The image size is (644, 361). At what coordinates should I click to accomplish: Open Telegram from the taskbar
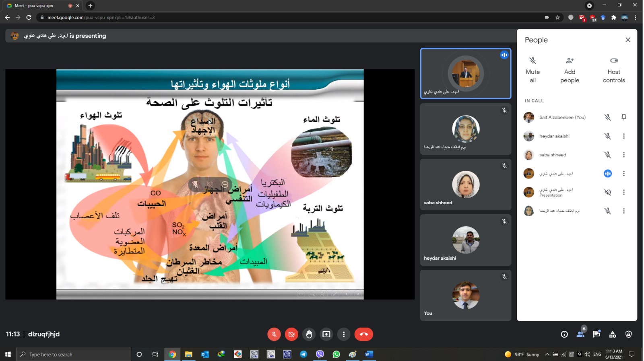tap(303, 354)
